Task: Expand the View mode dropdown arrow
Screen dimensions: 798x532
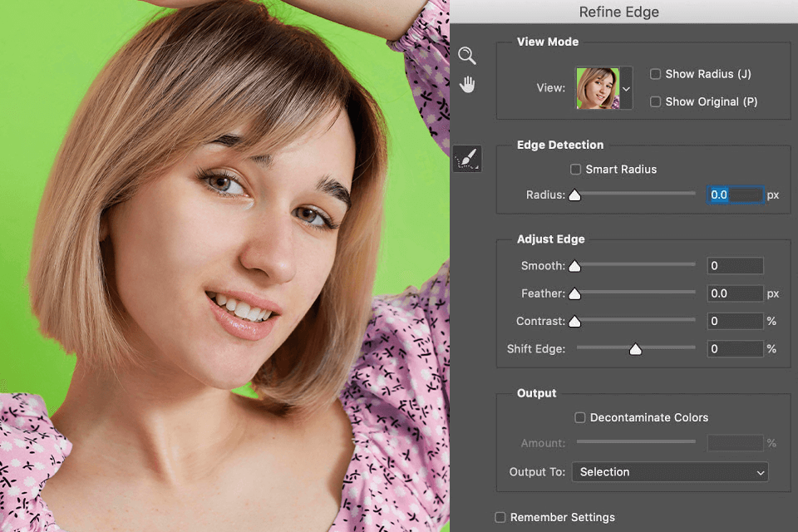Action: (x=626, y=89)
